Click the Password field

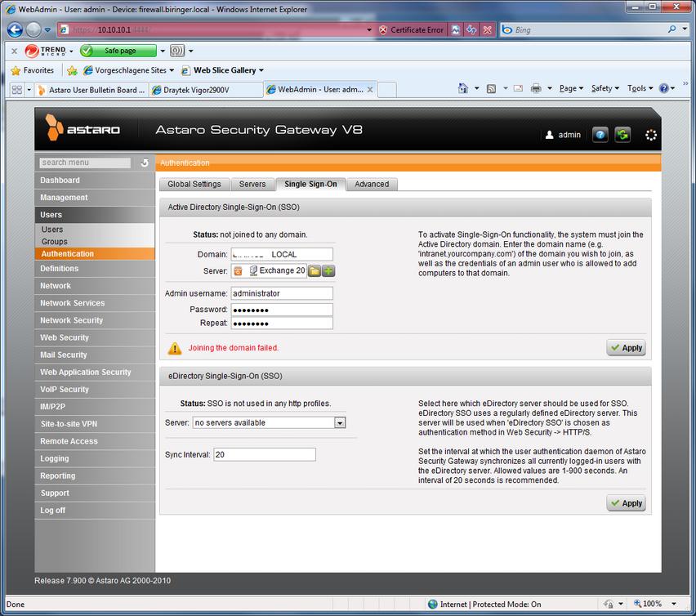(282, 310)
